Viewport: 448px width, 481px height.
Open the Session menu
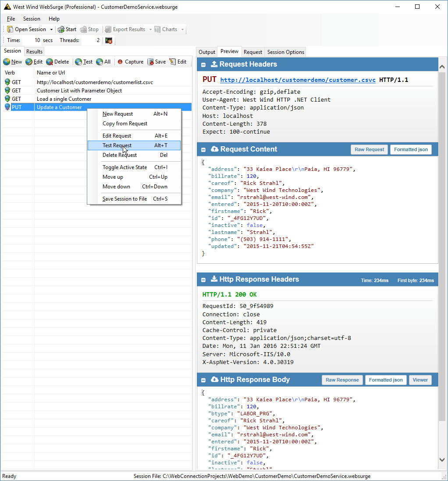pos(32,19)
